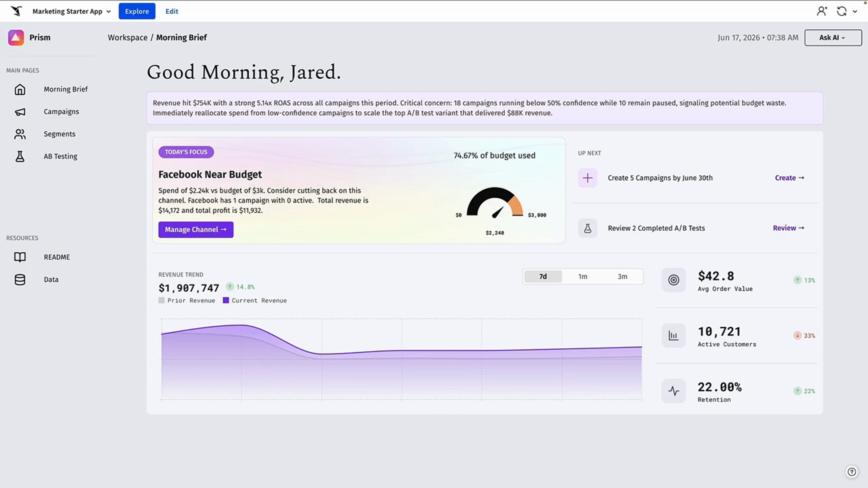Toggle Current Revenue legend swatch
The height and width of the screenshot is (488, 868).
coord(226,300)
